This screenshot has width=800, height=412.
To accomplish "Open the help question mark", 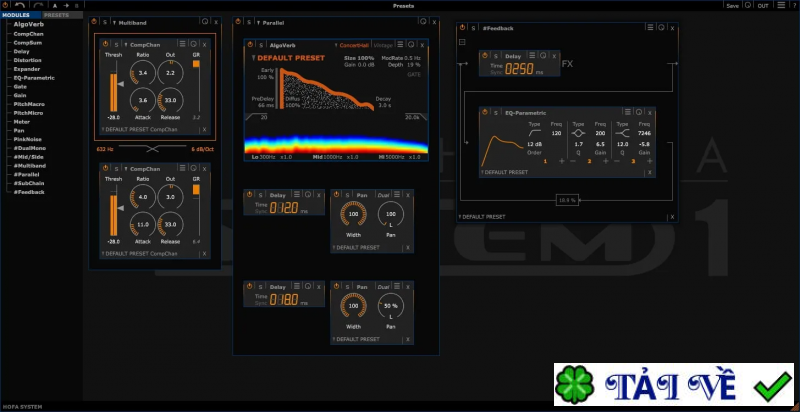I will [795, 6].
